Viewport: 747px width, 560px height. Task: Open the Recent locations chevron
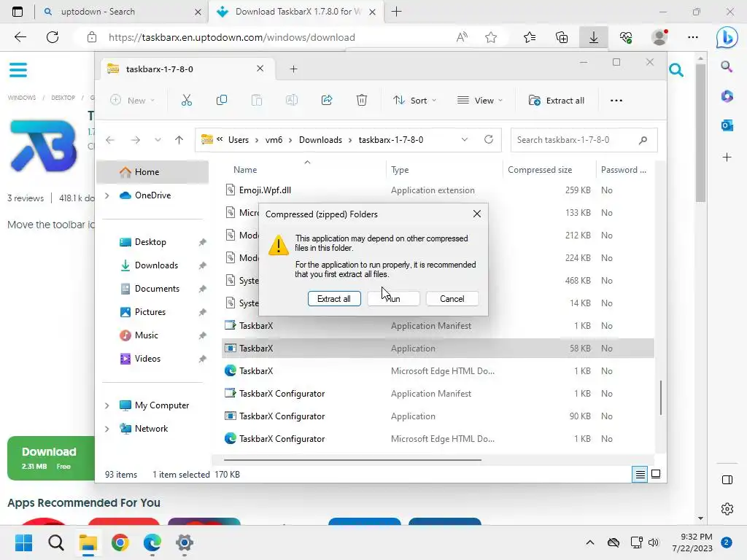tap(158, 140)
